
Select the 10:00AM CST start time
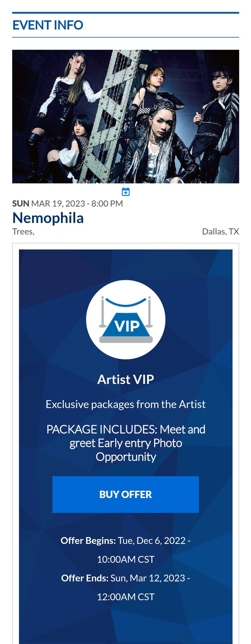click(x=126, y=559)
